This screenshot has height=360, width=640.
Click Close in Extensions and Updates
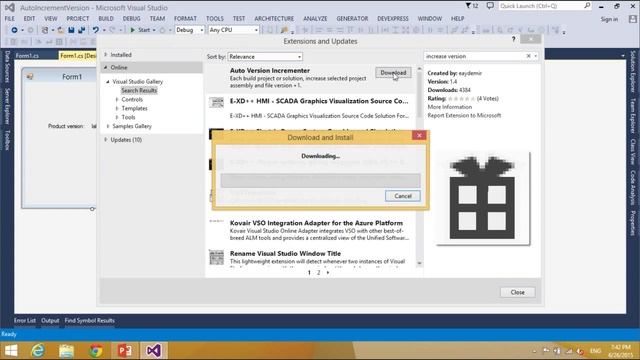click(x=518, y=292)
